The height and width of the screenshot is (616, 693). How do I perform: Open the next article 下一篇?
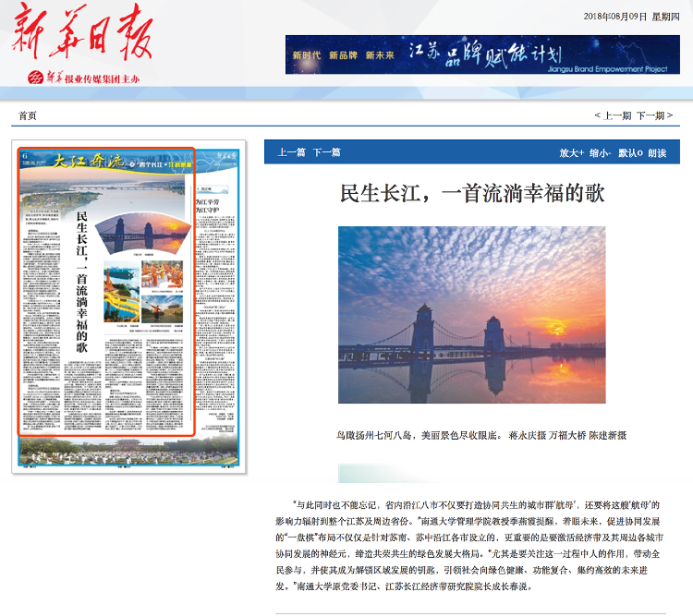click(326, 153)
